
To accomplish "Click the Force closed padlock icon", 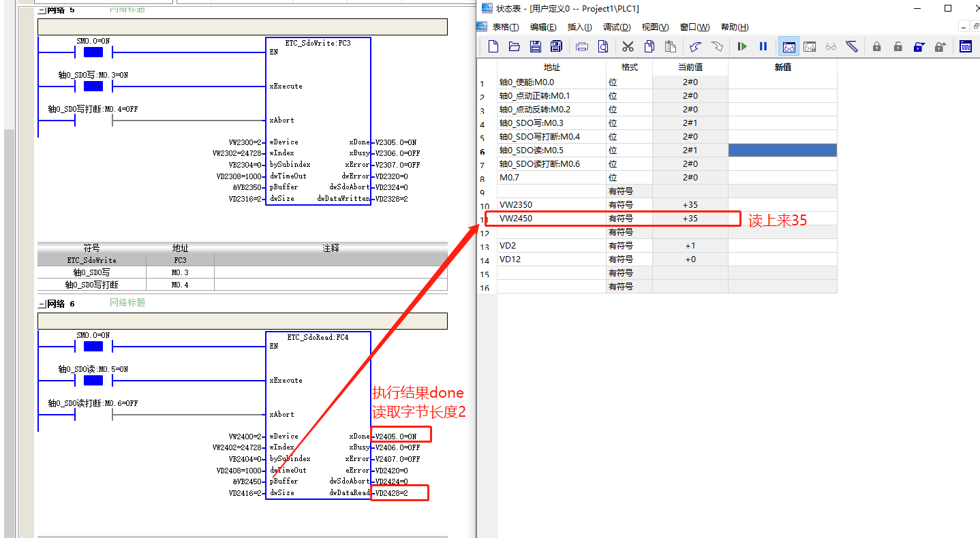I will click(x=877, y=46).
